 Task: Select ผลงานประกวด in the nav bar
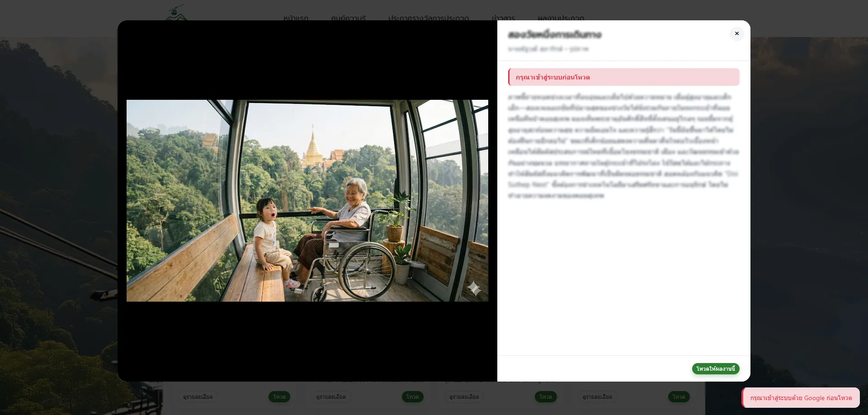tap(561, 19)
